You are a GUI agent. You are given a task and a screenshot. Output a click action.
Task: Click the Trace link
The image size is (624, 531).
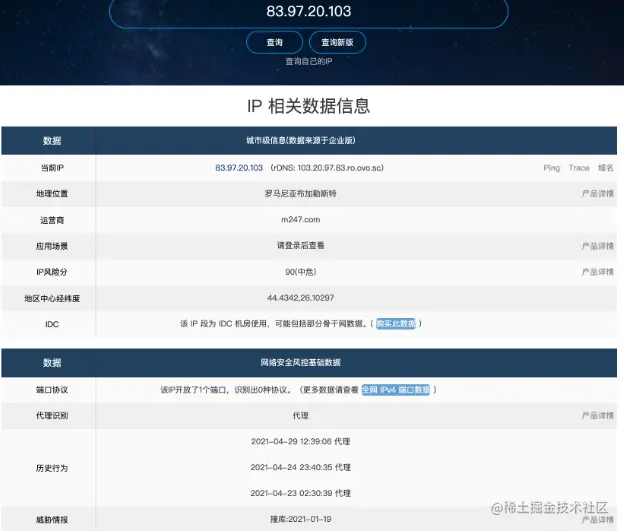[x=579, y=168]
